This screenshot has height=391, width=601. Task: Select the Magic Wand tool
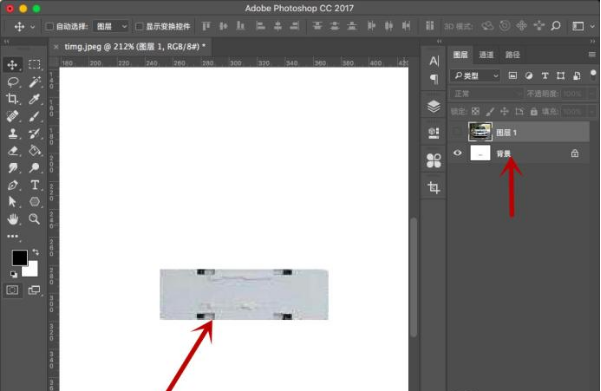pyautogui.click(x=34, y=82)
